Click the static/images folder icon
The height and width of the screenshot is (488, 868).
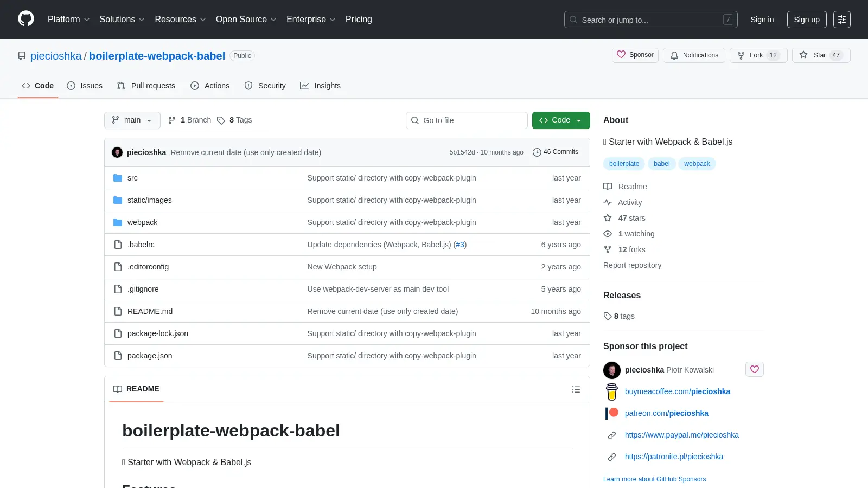coord(118,200)
